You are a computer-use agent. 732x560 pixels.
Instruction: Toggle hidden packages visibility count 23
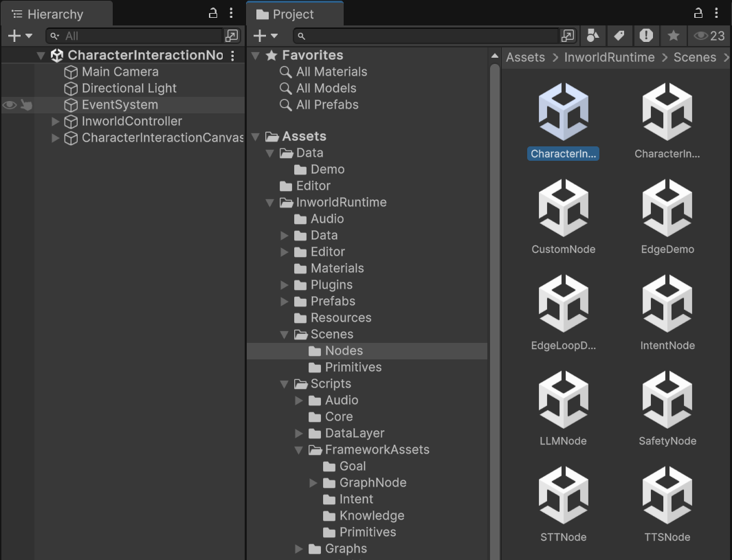click(709, 36)
